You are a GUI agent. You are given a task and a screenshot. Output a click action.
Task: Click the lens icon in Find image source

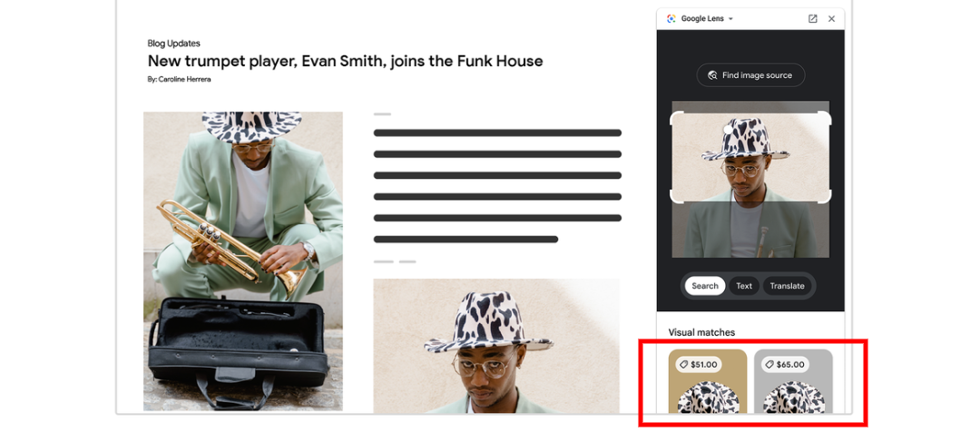[712, 75]
